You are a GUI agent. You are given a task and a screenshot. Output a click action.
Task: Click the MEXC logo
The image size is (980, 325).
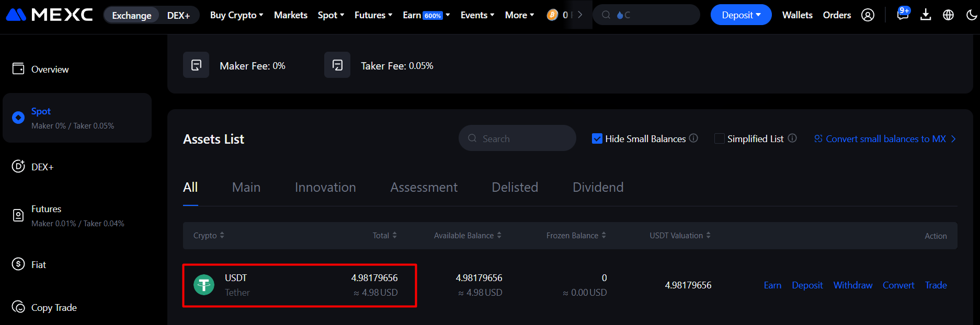coord(50,15)
